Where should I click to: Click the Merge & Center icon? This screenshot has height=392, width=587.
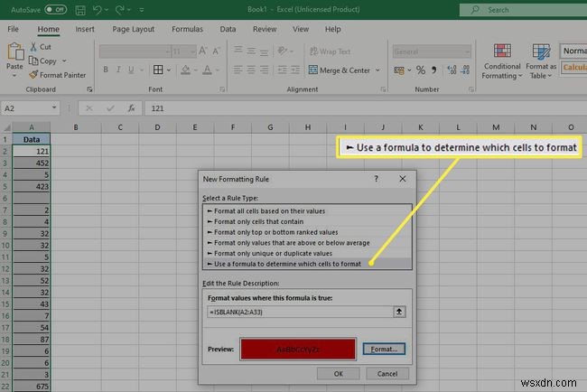point(312,70)
